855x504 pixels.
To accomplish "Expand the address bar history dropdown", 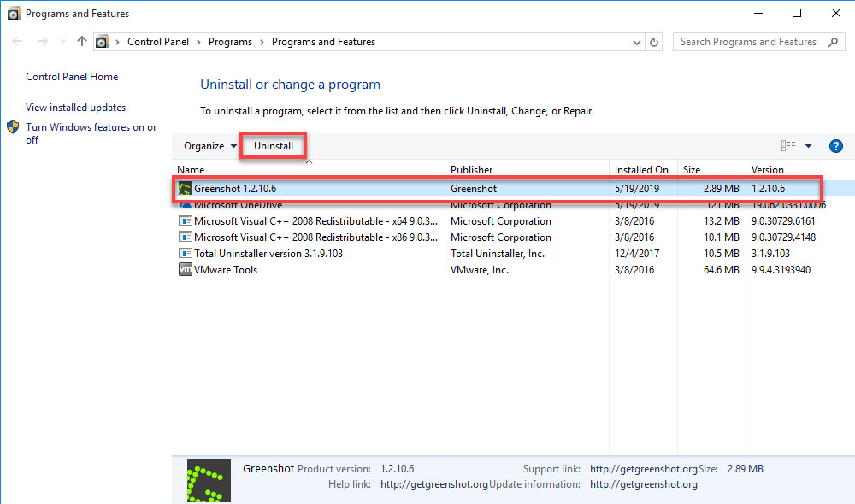I will click(x=636, y=42).
